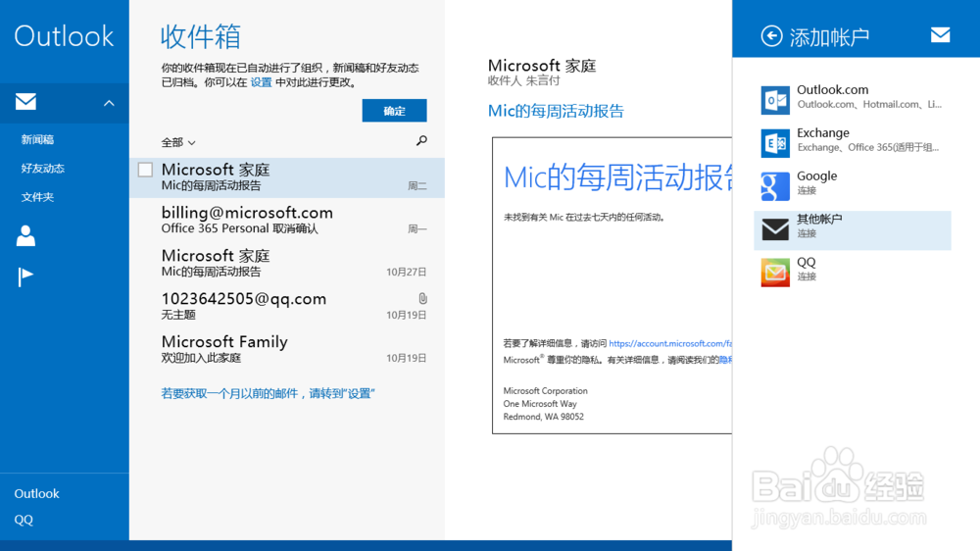Select the Outlook.com account icon
This screenshot has height=551, width=980.
[x=775, y=100]
